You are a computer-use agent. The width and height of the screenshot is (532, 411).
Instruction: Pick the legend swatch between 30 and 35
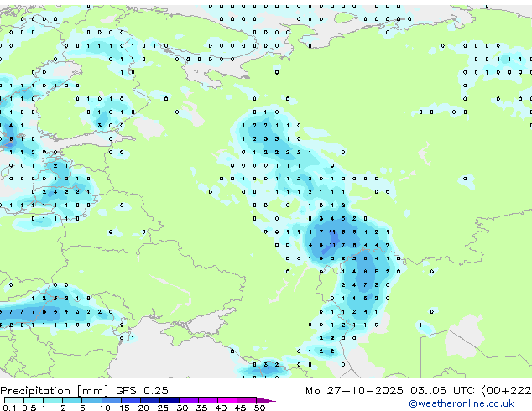[x=188, y=400]
